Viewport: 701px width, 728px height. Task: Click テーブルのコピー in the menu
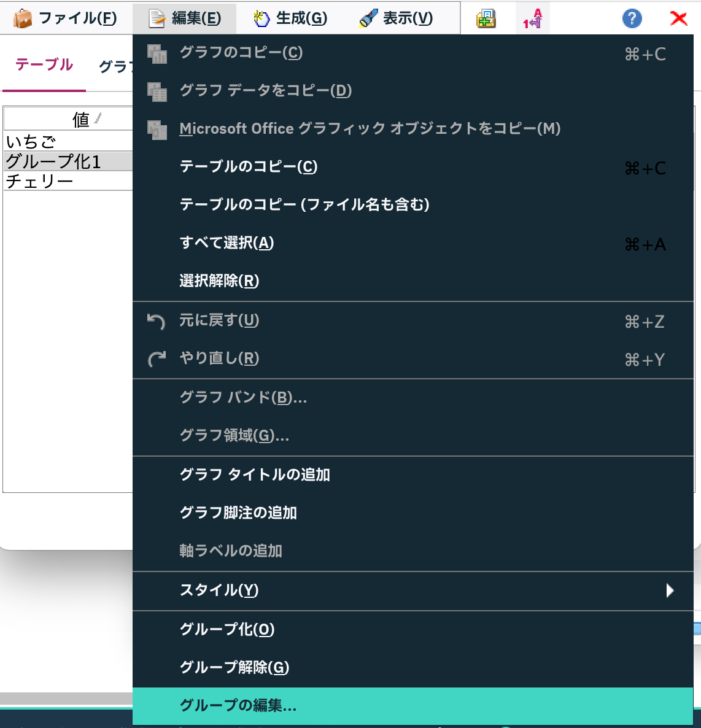(x=248, y=166)
